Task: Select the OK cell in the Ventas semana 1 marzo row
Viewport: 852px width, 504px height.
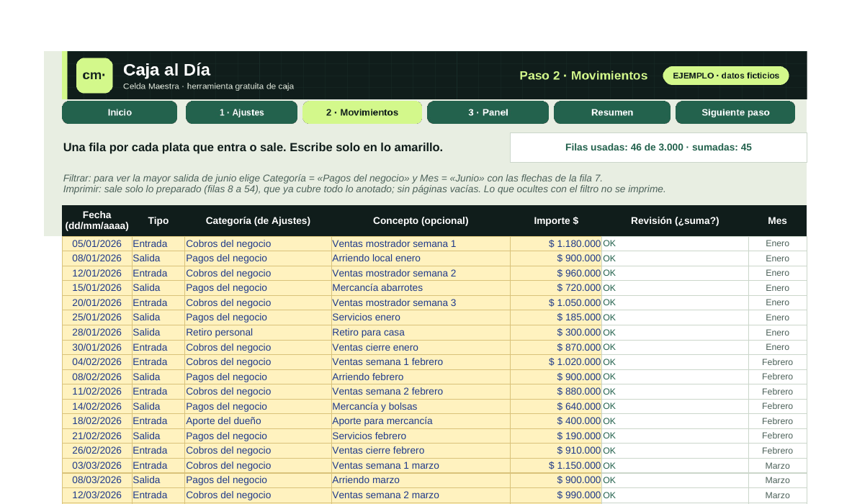Action: pos(675,465)
